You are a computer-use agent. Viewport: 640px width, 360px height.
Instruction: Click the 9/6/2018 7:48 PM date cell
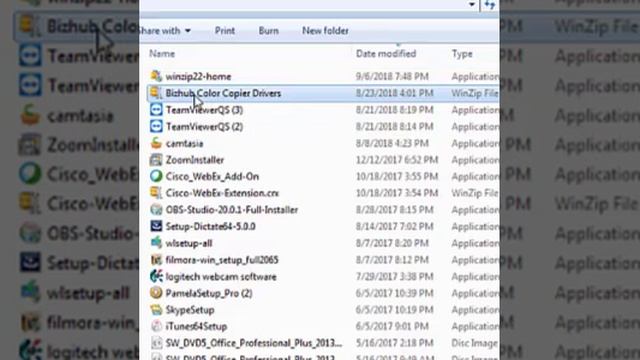click(392, 76)
